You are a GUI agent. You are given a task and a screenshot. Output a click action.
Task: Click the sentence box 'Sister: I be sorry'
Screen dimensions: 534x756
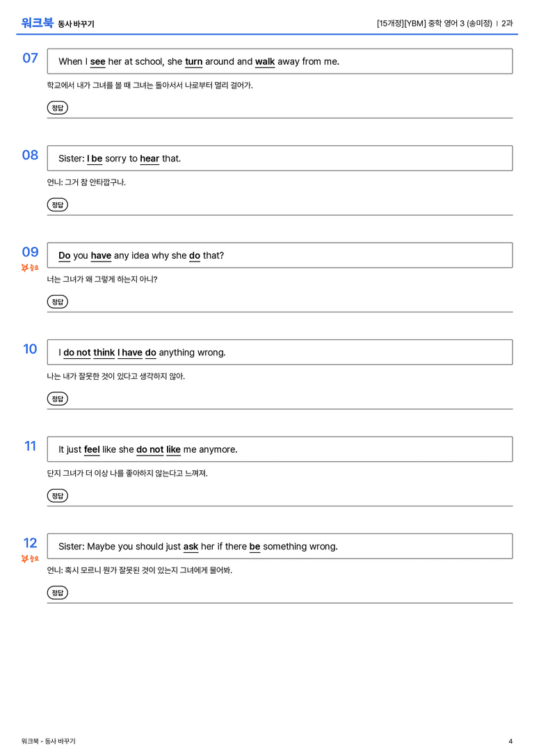coord(280,158)
